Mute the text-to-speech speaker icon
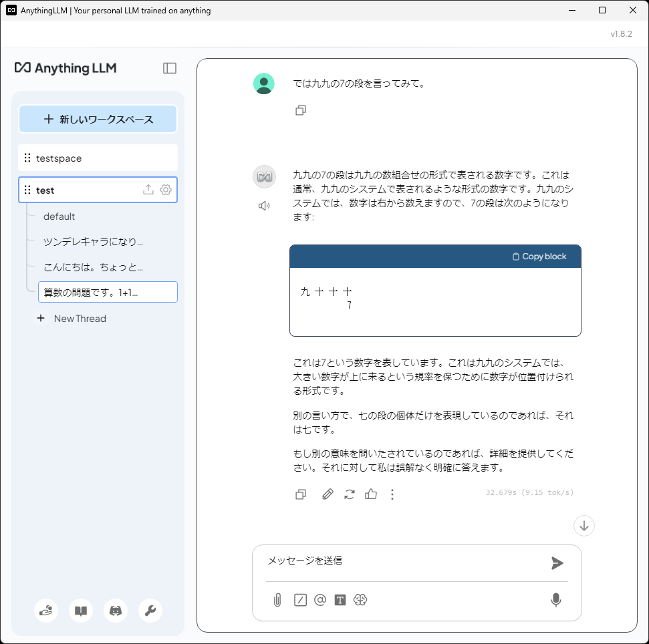This screenshot has width=649, height=644. click(264, 205)
